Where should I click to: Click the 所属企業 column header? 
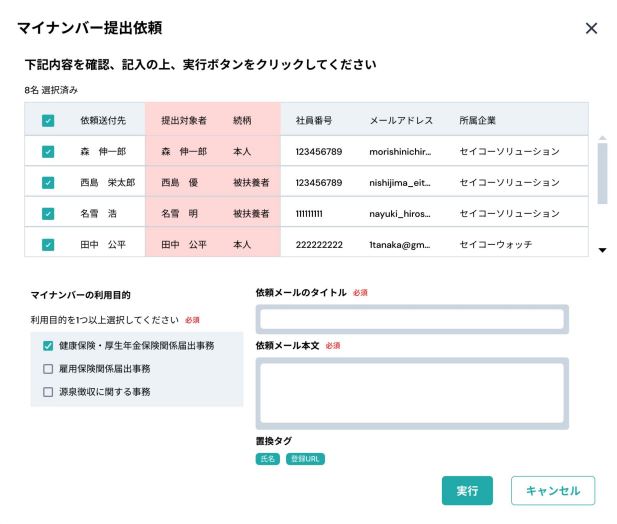tap(477, 120)
